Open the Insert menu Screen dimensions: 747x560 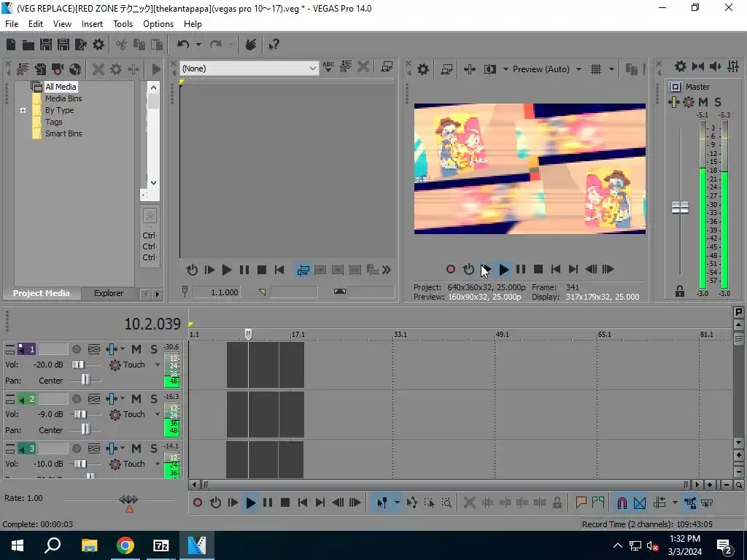click(92, 24)
